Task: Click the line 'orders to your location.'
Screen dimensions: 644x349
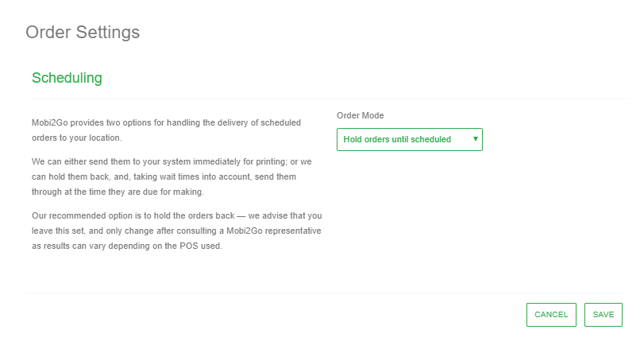Action: (75, 138)
